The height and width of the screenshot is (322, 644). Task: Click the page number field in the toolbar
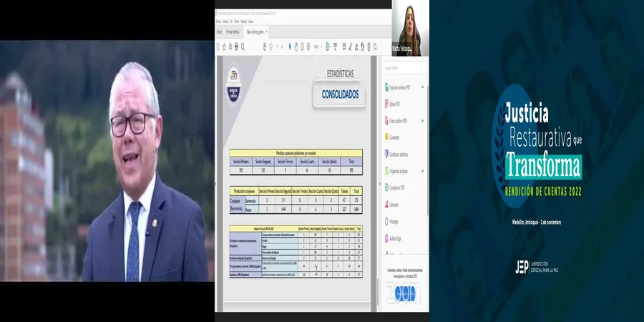pyautogui.click(x=278, y=47)
